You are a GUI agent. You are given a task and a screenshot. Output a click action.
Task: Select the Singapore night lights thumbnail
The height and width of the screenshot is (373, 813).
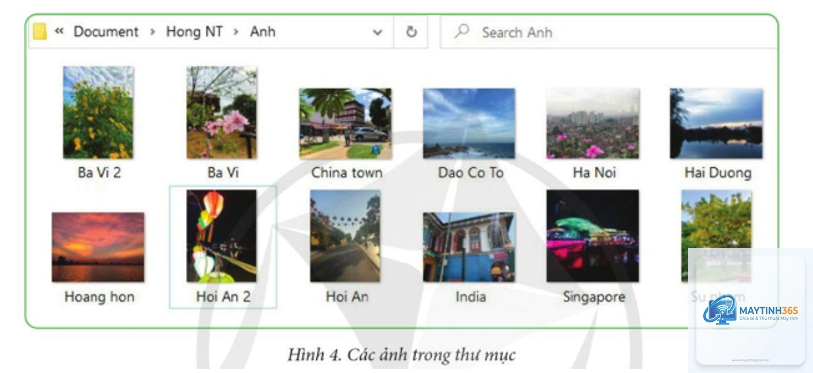click(593, 236)
